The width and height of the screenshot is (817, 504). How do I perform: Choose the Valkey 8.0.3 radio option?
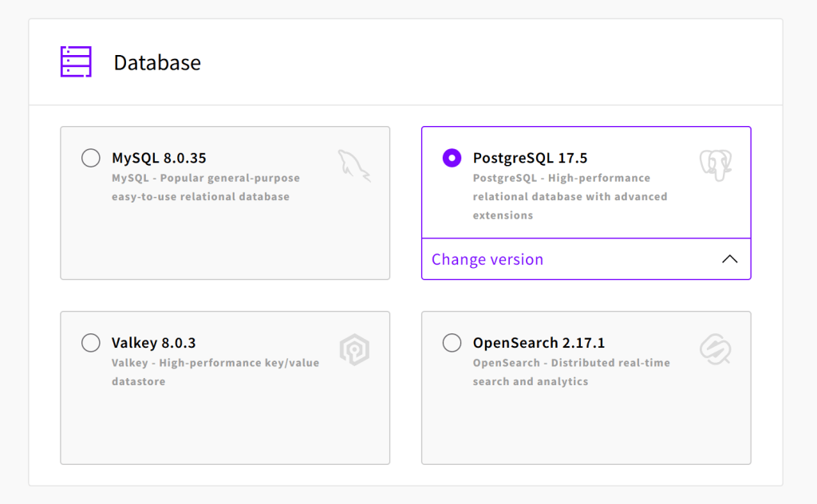pos(91,343)
